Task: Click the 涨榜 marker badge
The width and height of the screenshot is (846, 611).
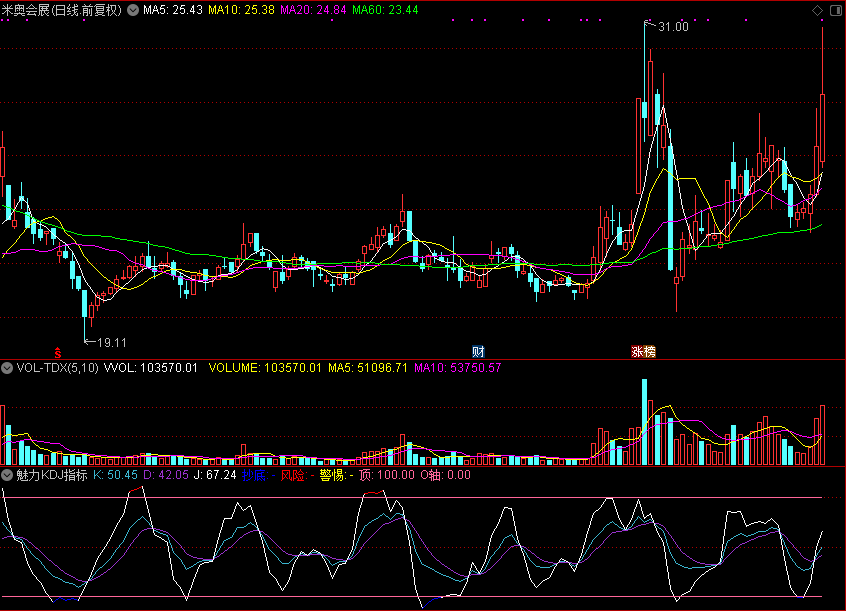Action: (643, 352)
